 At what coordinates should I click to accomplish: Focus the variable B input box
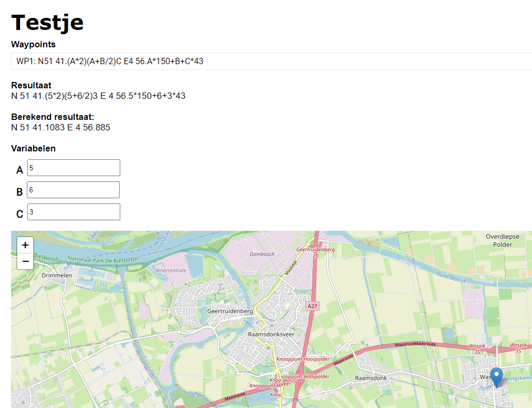[x=74, y=190]
